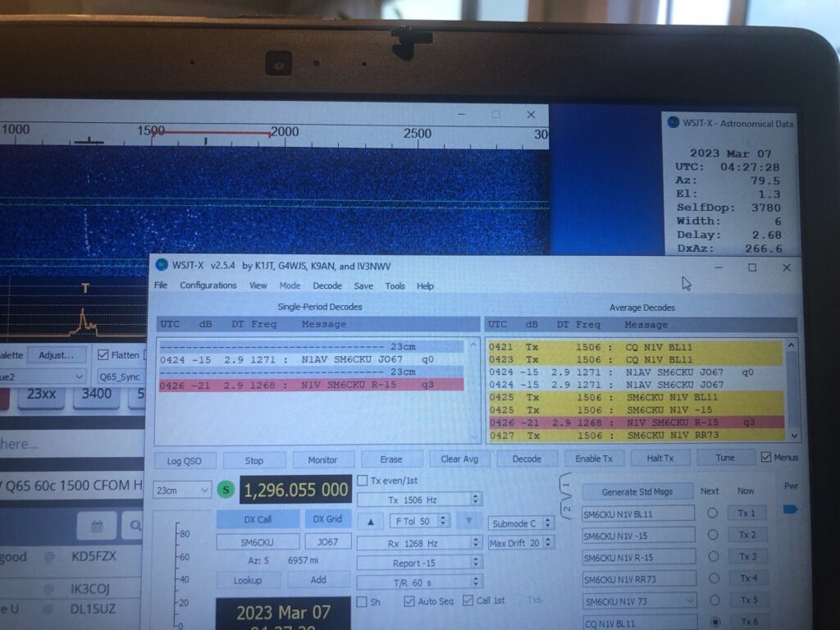Click the DX Call field containing SM6CKU
This screenshot has height=630, width=840.
point(257,542)
